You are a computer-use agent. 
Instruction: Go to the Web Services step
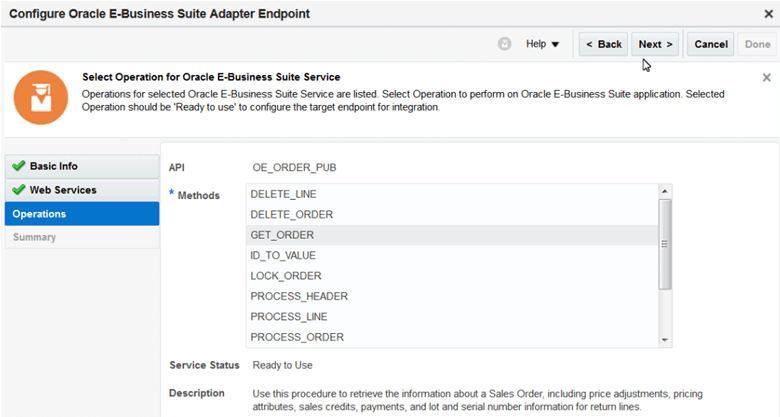tap(82, 190)
